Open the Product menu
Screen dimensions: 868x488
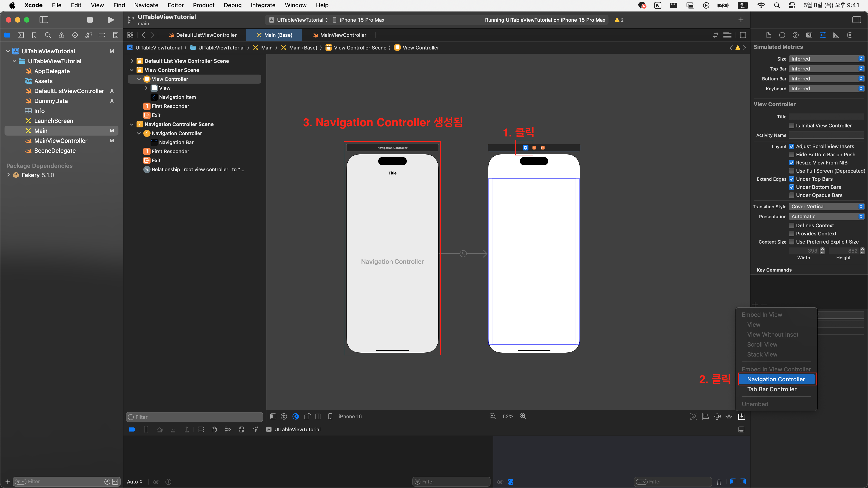tap(203, 5)
